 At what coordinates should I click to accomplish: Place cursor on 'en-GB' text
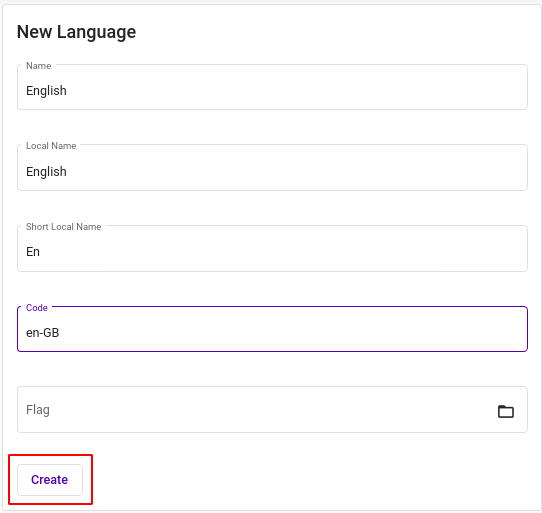43,333
